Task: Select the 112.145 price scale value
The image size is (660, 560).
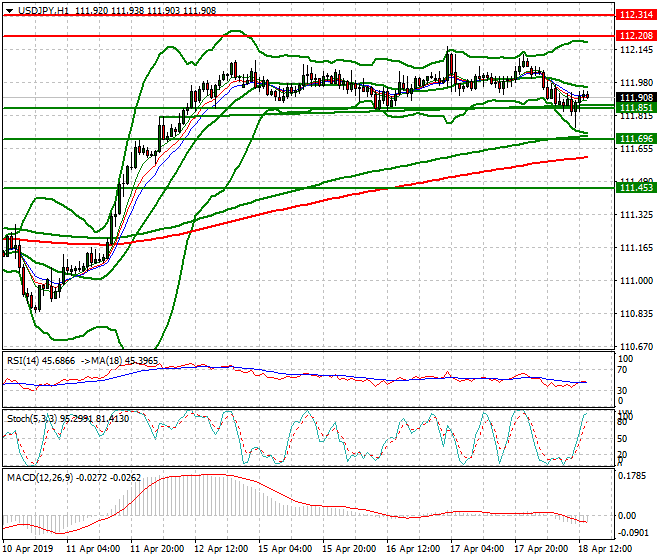Action: [x=636, y=50]
